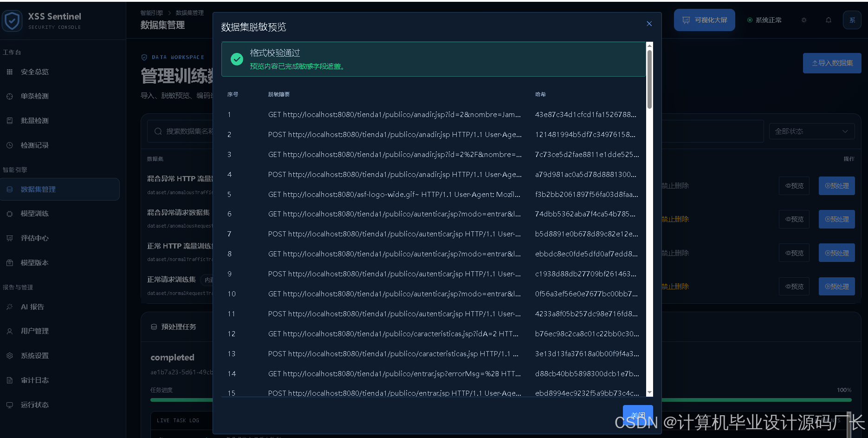Click the 用户管理 person icon
The image size is (868, 438).
[10, 331]
